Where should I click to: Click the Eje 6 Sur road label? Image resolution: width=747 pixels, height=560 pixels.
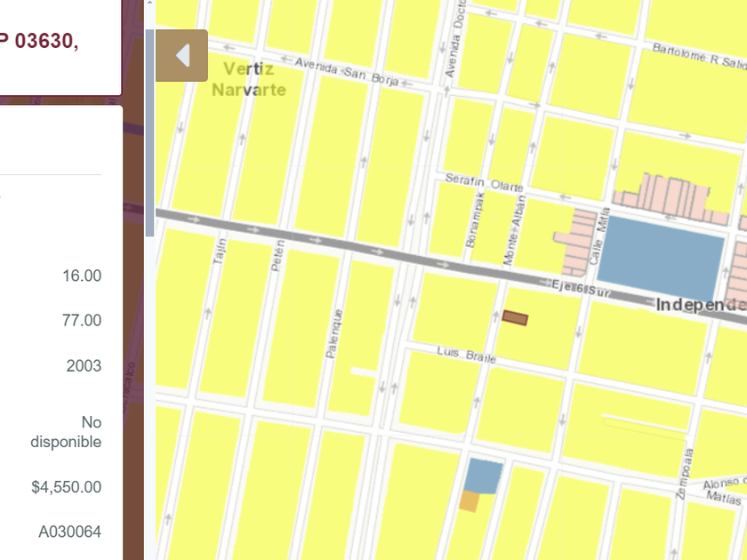tap(581, 289)
